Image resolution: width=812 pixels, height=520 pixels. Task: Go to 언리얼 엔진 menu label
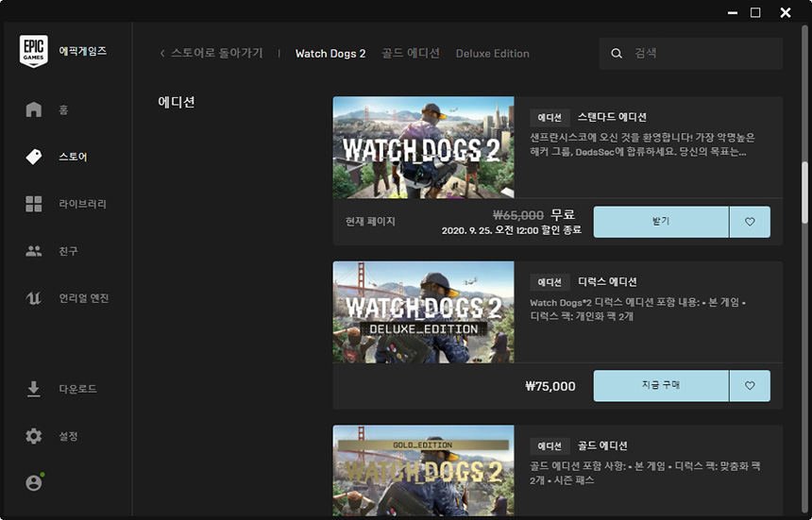[x=83, y=298]
